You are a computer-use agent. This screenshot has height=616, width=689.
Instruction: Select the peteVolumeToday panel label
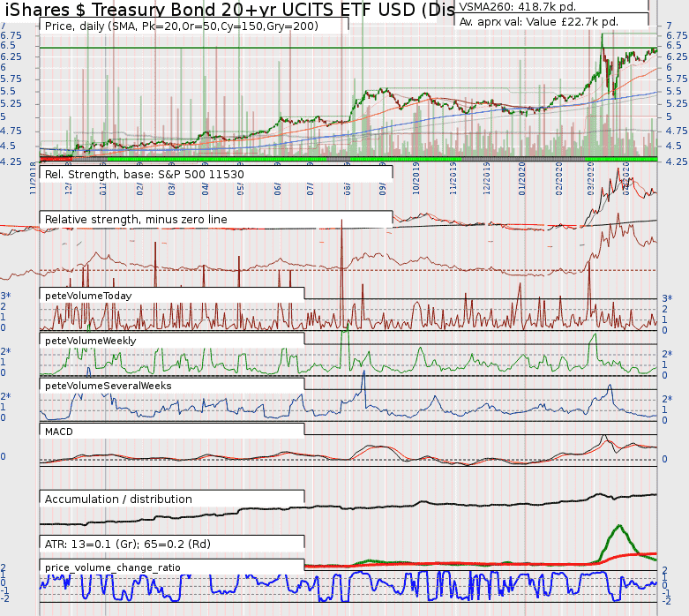click(88, 296)
